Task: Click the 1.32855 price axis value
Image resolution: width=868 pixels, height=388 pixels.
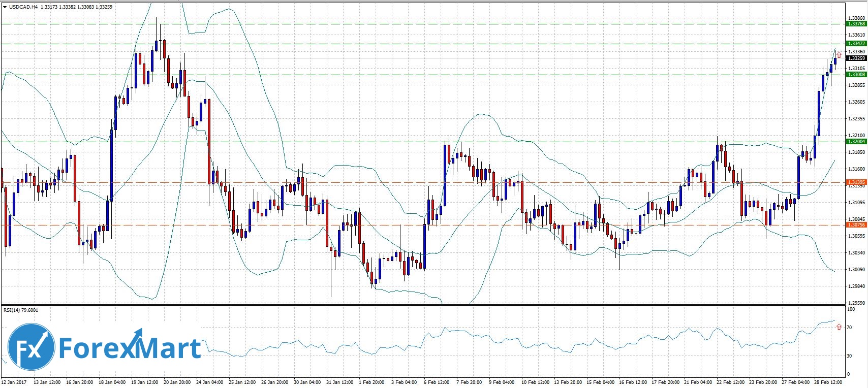Action: [x=857, y=85]
